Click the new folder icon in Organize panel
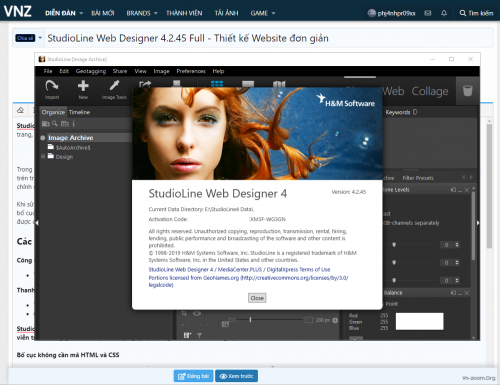This screenshot has width=500, height=385. [46, 124]
